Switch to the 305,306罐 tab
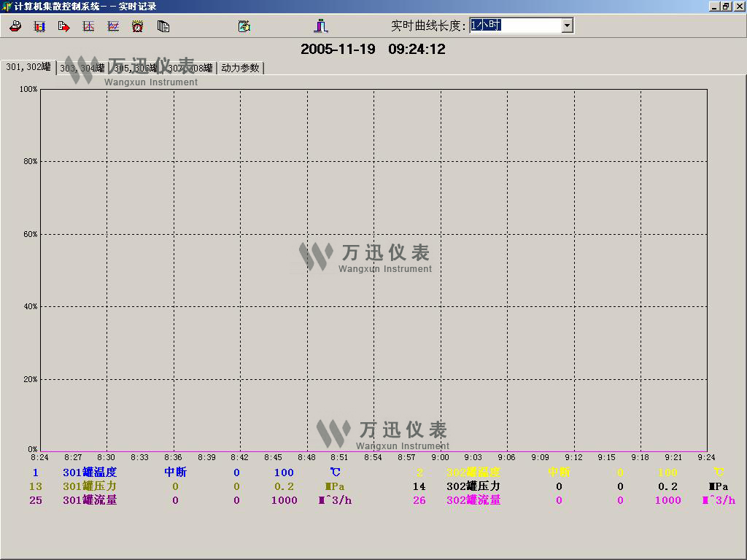This screenshot has width=747, height=560. point(135,68)
